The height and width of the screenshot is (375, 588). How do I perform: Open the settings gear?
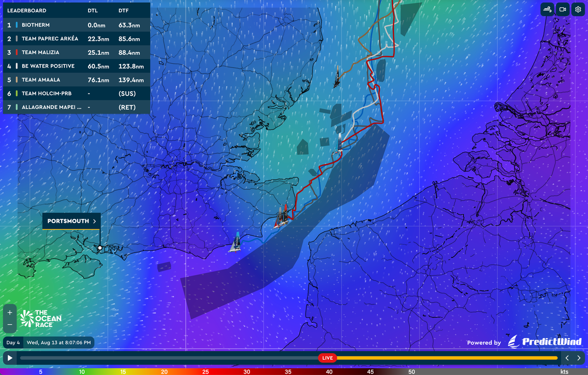click(x=578, y=9)
